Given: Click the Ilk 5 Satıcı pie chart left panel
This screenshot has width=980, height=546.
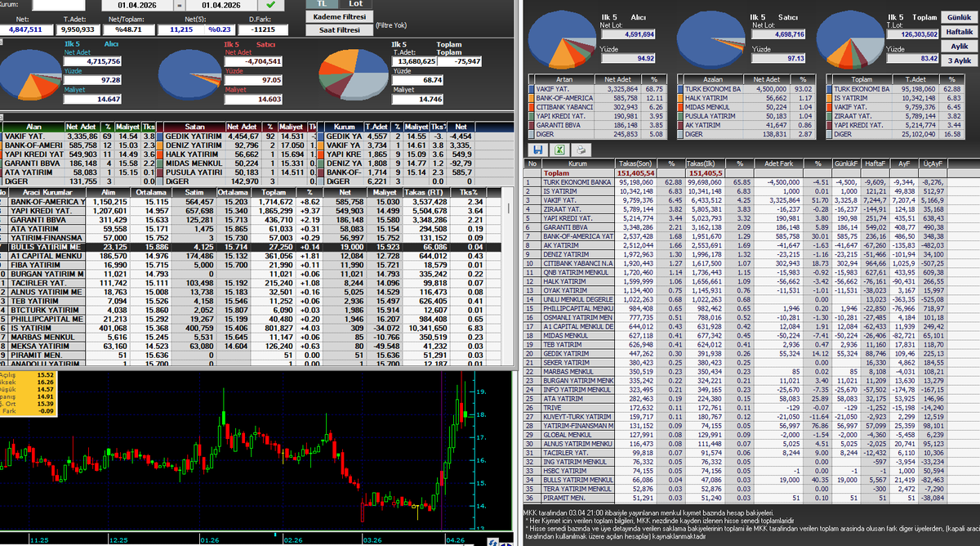Looking at the screenshot, I should click(190, 74).
